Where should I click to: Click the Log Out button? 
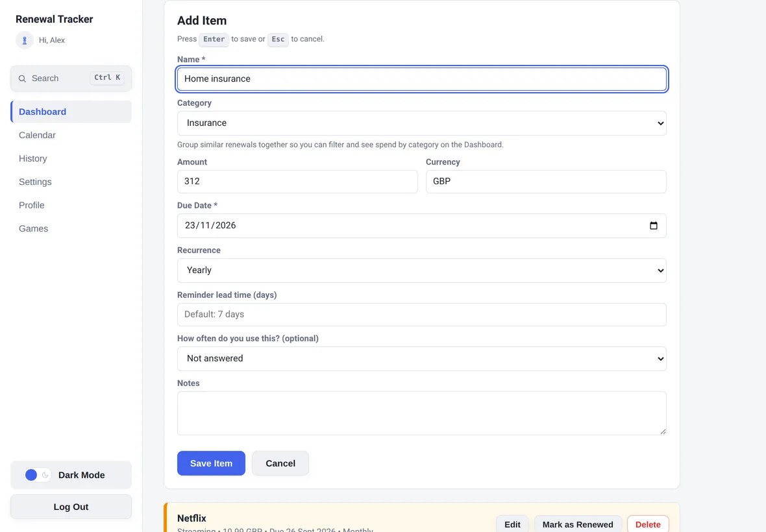(71, 507)
